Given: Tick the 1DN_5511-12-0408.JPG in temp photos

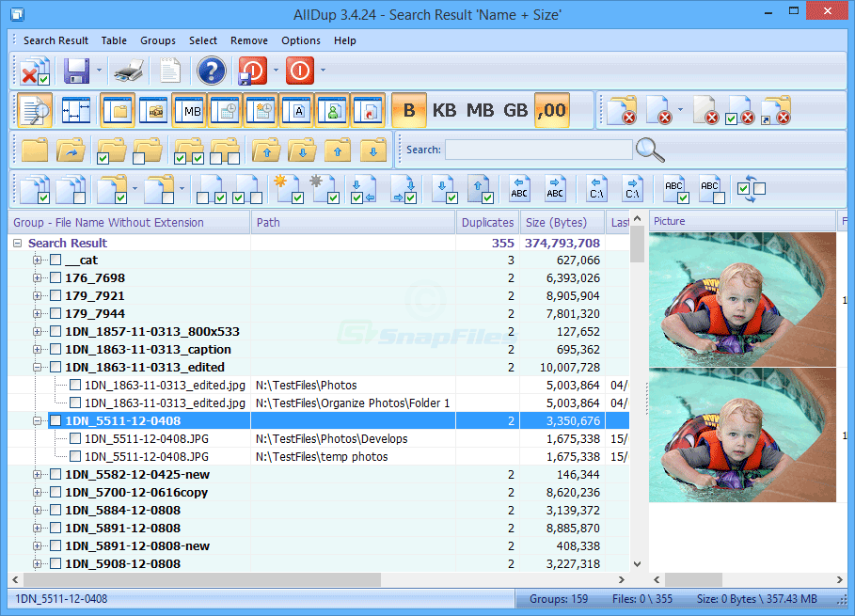Looking at the screenshot, I should (75, 456).
